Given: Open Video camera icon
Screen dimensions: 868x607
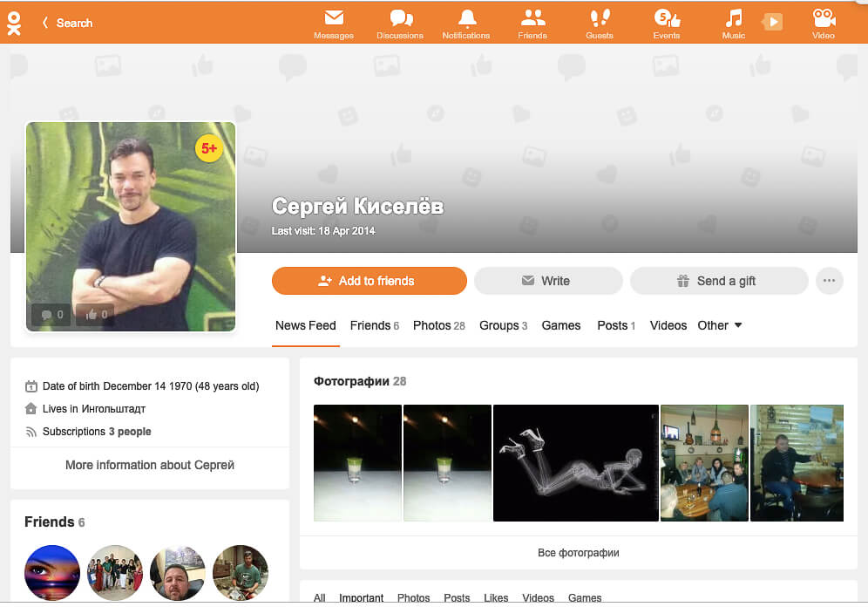Looking at the screenshot, I should (x=823, y=18).
